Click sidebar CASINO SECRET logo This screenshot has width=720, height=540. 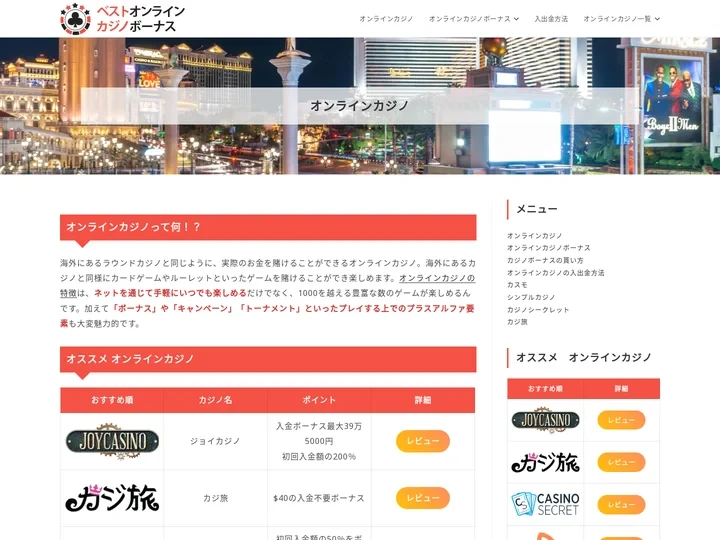[x=546, y=504]
